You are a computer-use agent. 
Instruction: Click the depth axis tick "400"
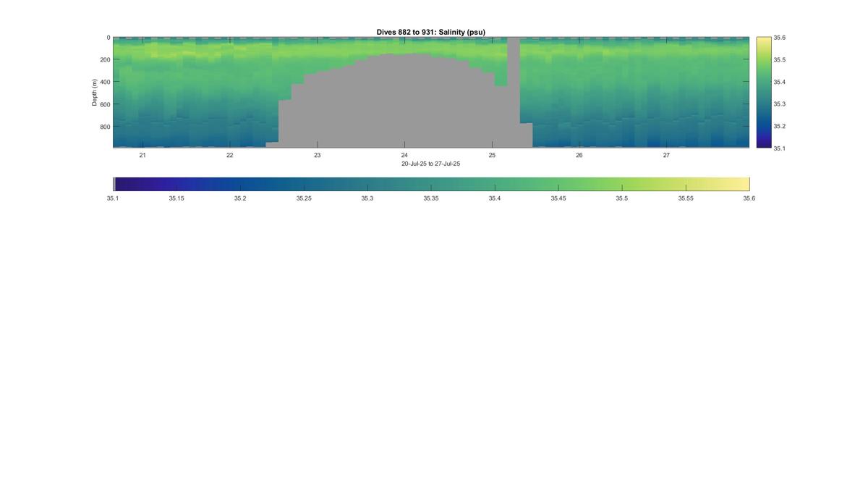point(106,82)
